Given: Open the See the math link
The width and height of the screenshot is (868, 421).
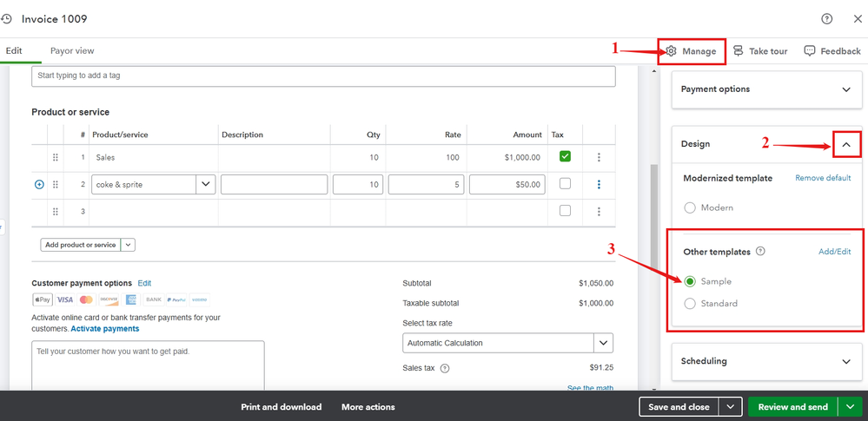Looking at the screenshot, I should click(590, 388).
